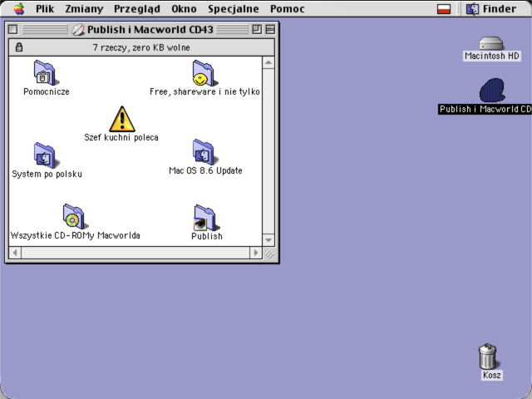
Task: Select the Publish folder with eye icon
Action: pos(206,218)
